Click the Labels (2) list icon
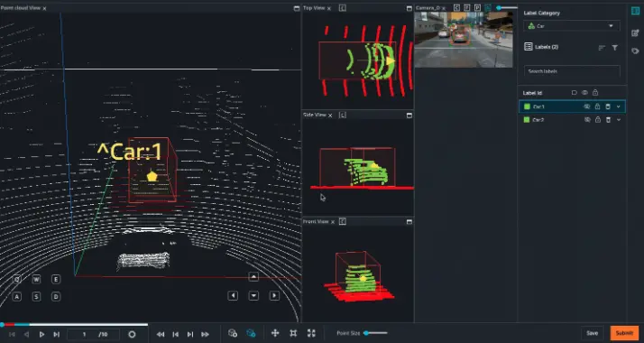The height and width of the screenshot is (343, 644). [529, 47]
